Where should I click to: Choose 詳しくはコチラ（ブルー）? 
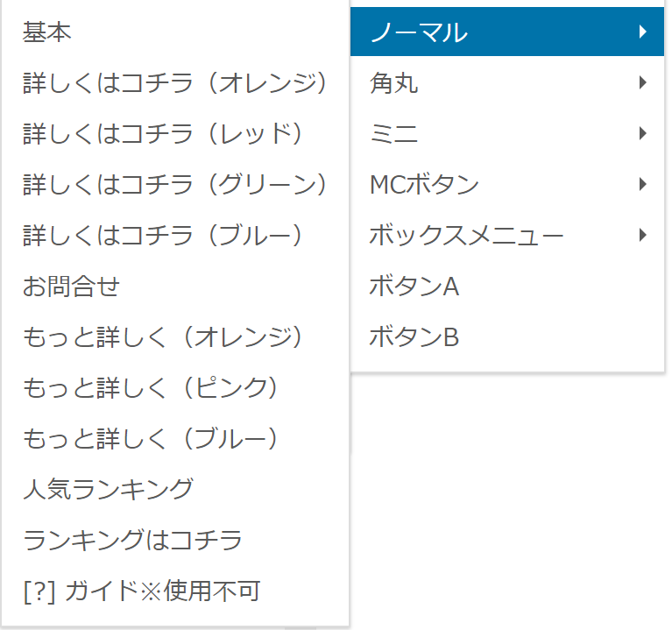point(175,235)
